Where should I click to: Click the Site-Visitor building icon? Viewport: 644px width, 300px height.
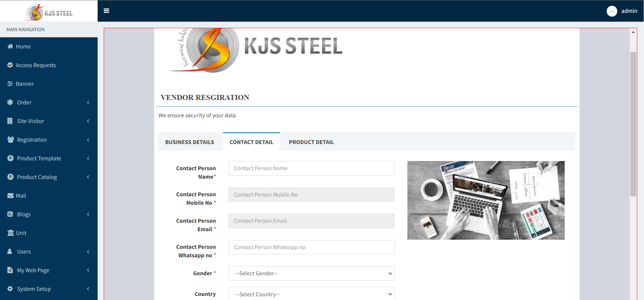pyautogui.click(x=10, y=121)
